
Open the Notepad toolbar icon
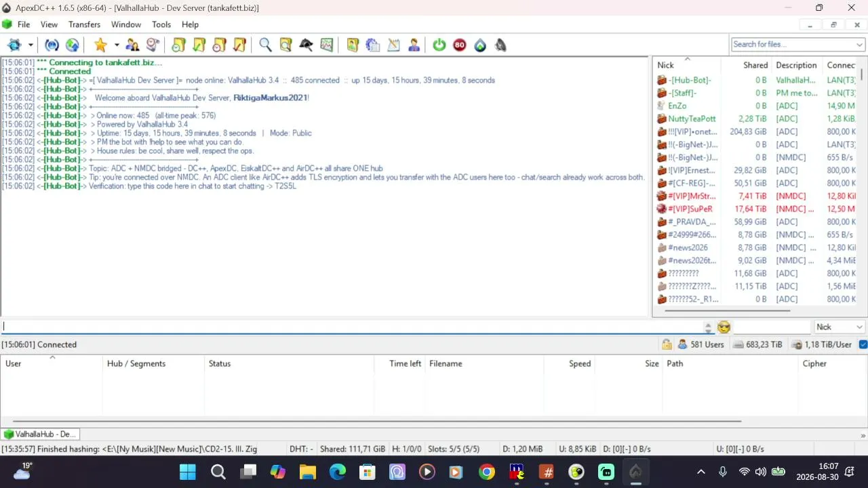click(393, 45)
